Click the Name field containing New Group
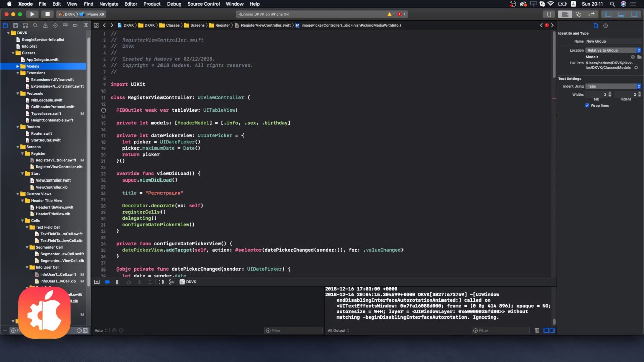644x362 pixels. [613, 41]
